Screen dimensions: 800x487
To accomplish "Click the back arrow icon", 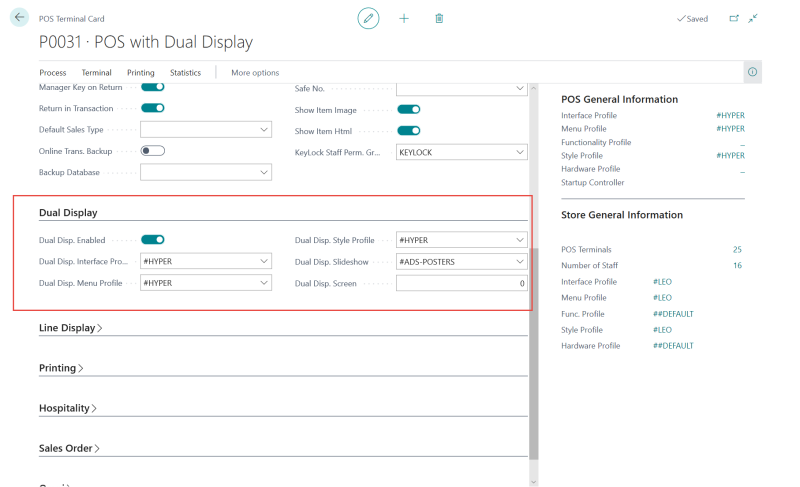I will tap(19, 18).
